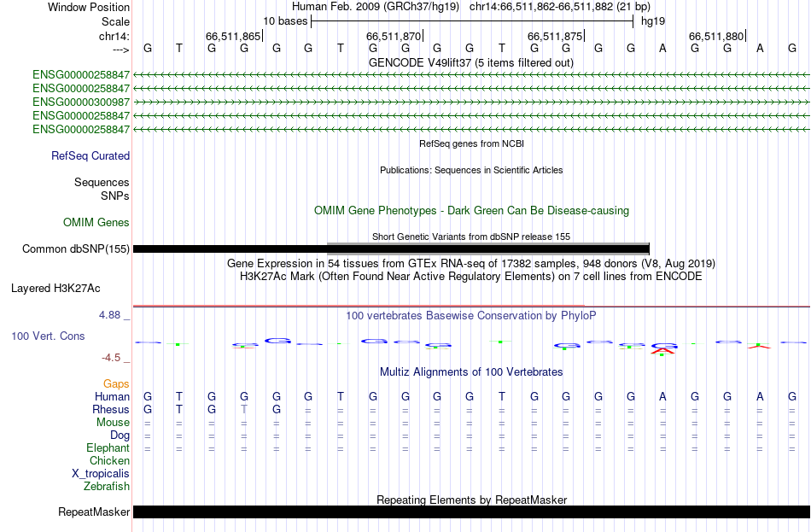Click the Basewise Conservation by PhyloP title

tap(471, 316)
